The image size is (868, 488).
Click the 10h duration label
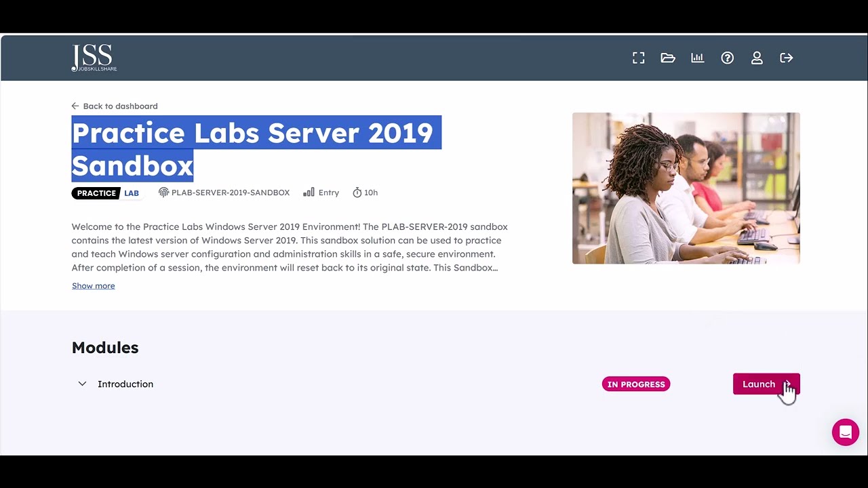point(371,193)
